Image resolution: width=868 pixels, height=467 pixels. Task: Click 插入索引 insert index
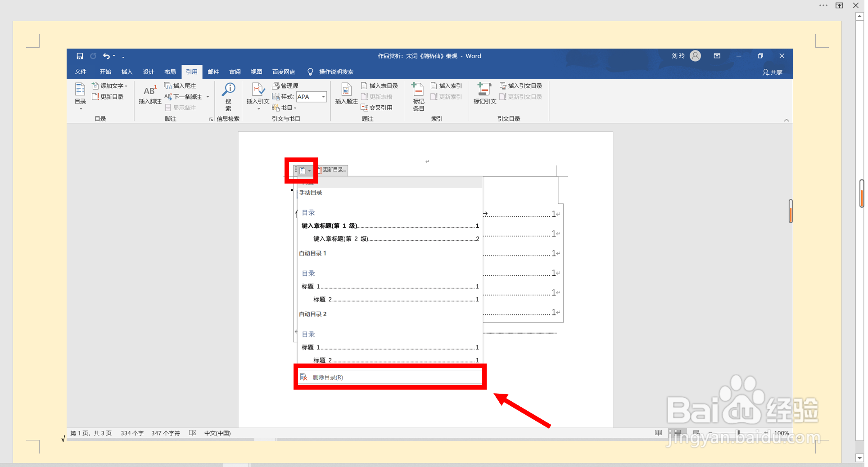(446, 85)
